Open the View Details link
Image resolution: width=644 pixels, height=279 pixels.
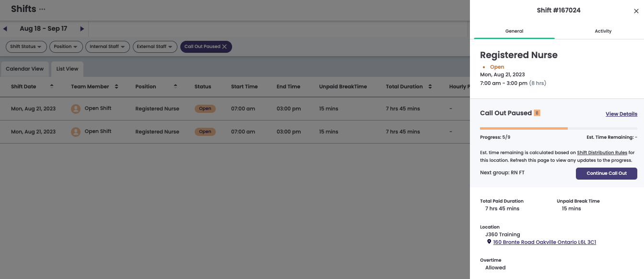click(621, 114)
